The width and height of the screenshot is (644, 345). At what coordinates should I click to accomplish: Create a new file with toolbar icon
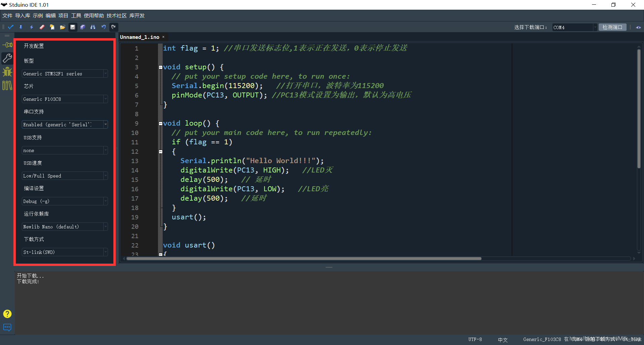tap(52, 27)
